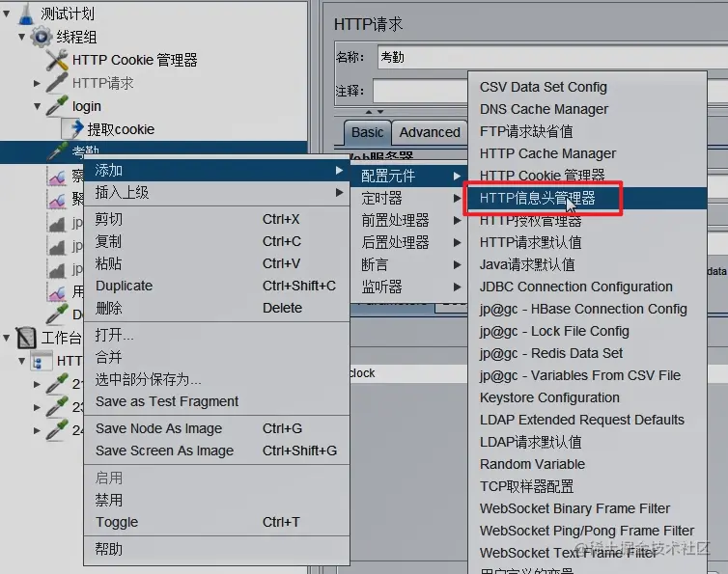Choose Save Screen As Image
728x574 pixels.
point(216,451)
